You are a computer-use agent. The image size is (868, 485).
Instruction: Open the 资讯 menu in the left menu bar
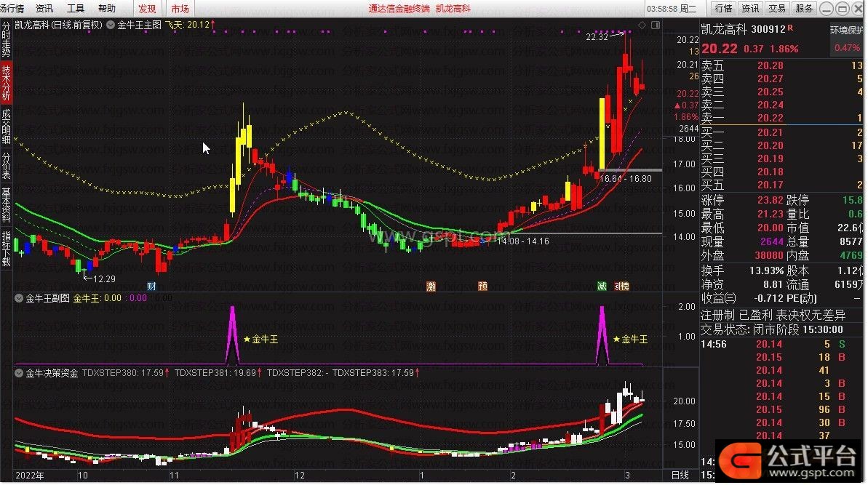(44, 8)
